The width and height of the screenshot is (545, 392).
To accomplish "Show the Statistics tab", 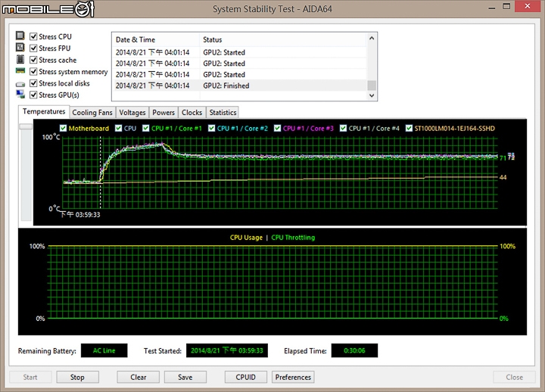I will [223, 113].
